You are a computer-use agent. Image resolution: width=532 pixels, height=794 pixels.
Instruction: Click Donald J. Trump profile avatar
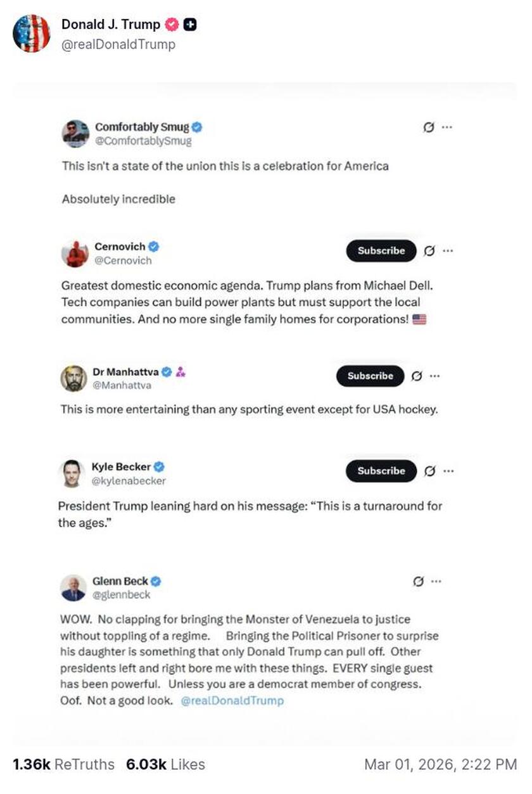[x=32, y=34]
